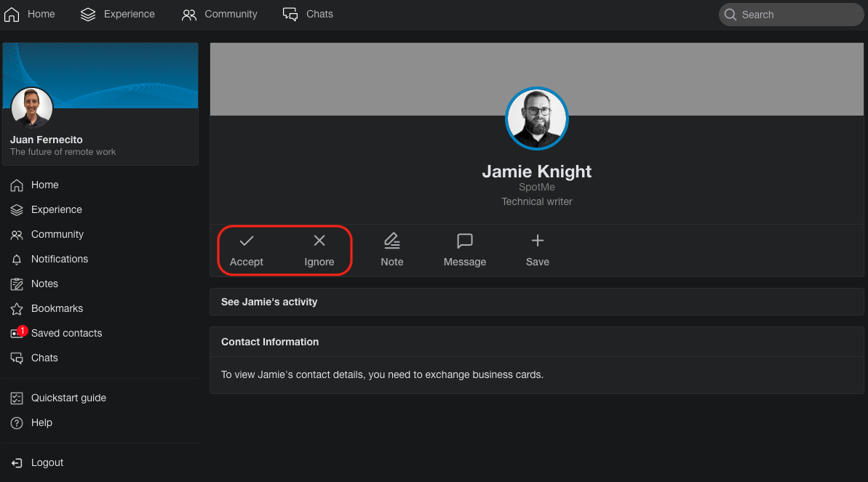Click the magnifying glass search icon

click(x=730, y=15)
